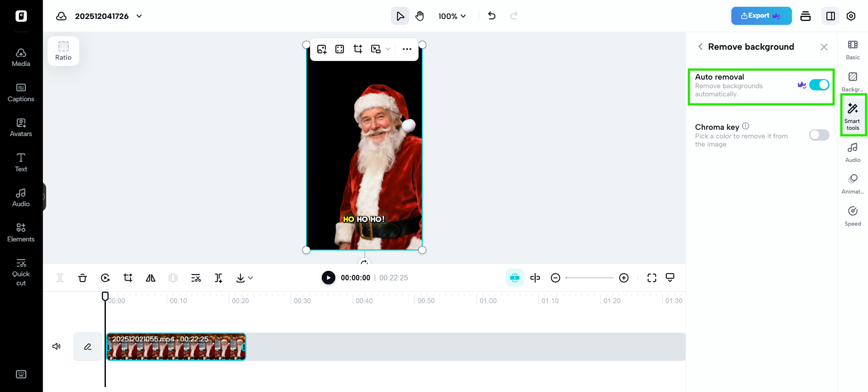Click the timeline zoom slider

click(589, 278)
